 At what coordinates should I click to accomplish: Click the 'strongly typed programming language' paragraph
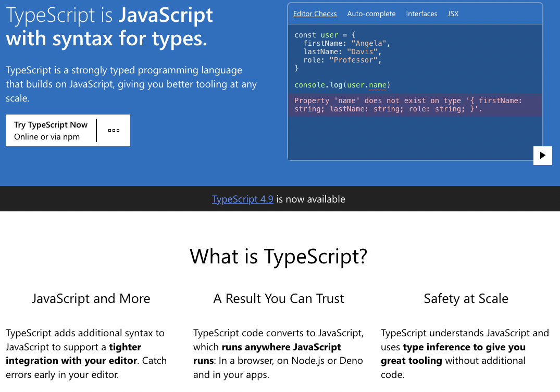pos(131,84)
